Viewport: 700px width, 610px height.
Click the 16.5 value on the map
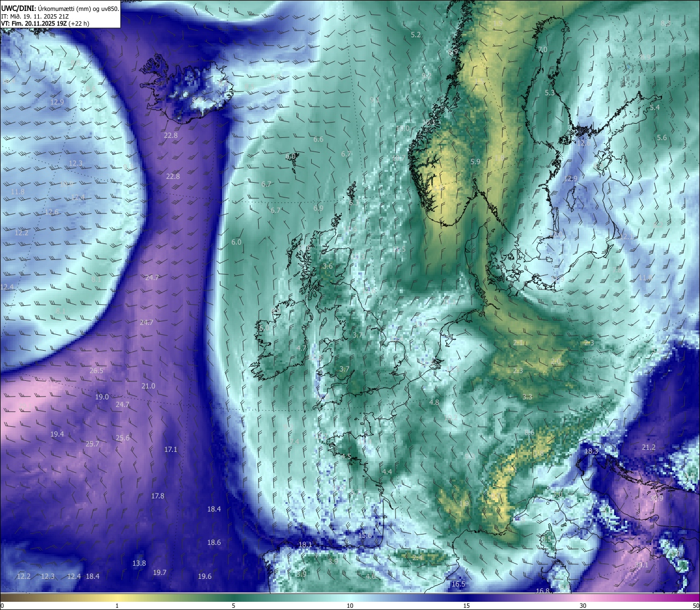(458, 584)
